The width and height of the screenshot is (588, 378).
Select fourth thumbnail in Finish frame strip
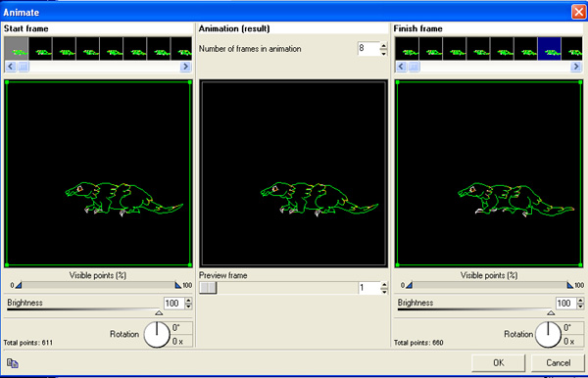[478, 49]
